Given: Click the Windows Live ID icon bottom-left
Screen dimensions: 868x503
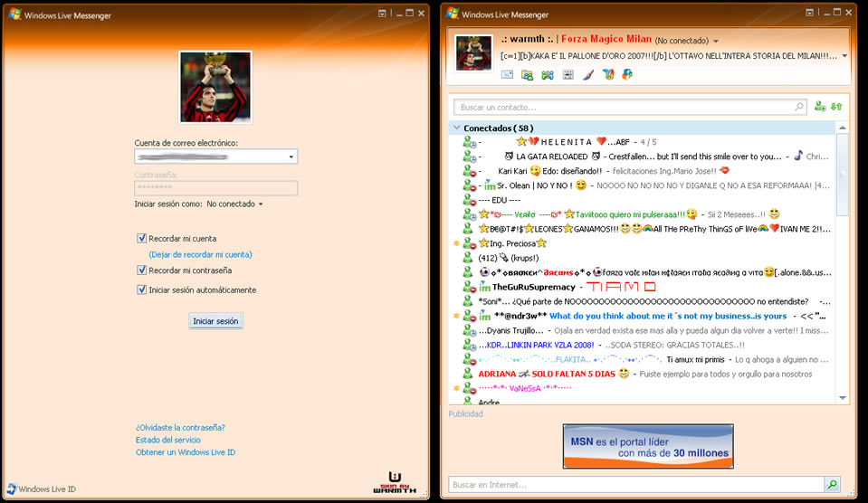Looking at the screenshot, I should click(12, 489).
